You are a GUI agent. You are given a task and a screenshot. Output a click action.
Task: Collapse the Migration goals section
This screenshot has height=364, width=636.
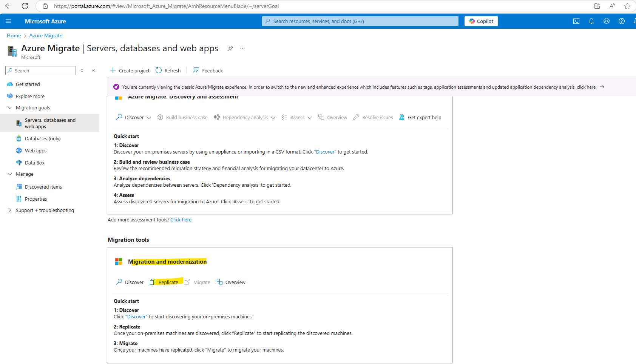[x=10, y=108]
